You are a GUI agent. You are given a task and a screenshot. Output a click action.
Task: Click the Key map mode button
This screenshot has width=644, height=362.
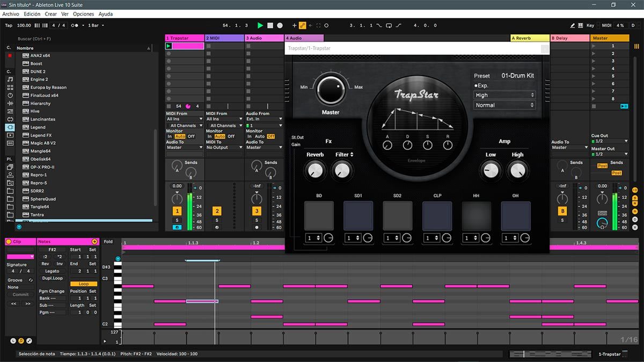[x=590, y=25]
